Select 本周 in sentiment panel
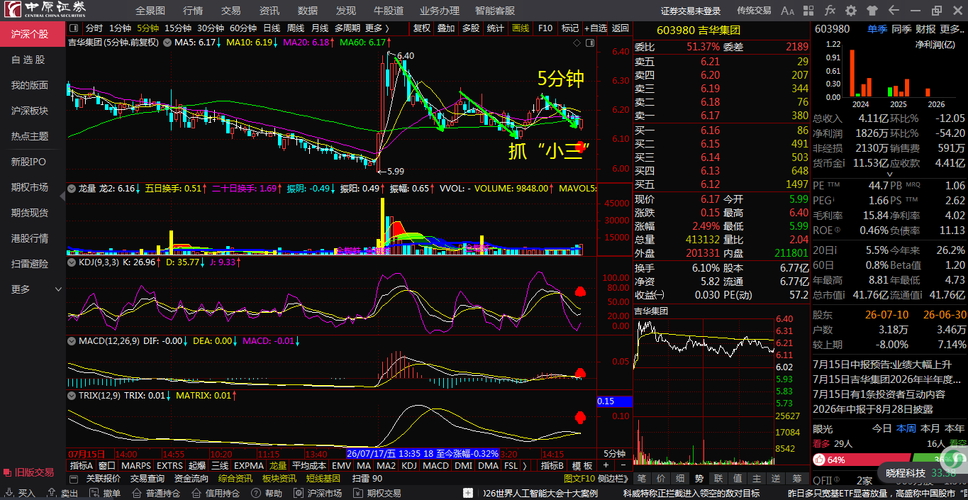The height and width of the screenshot is (500, 968). (906, 428)
